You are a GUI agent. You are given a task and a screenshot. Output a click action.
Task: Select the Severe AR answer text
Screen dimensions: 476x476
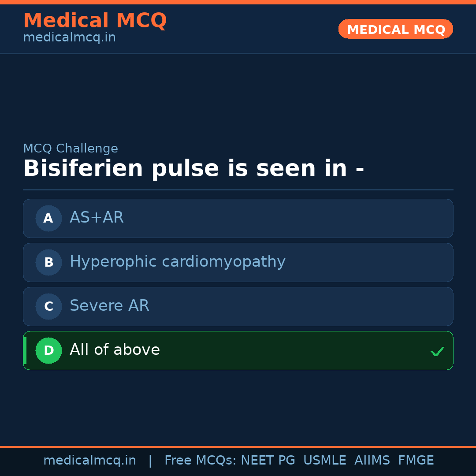coord(109,306)
